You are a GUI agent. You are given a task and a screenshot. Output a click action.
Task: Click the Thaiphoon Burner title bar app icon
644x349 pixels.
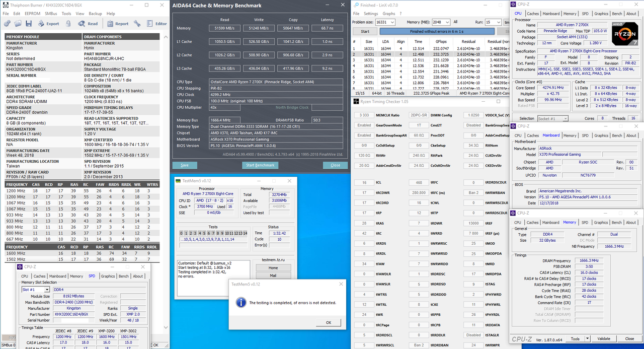(5, 5)
